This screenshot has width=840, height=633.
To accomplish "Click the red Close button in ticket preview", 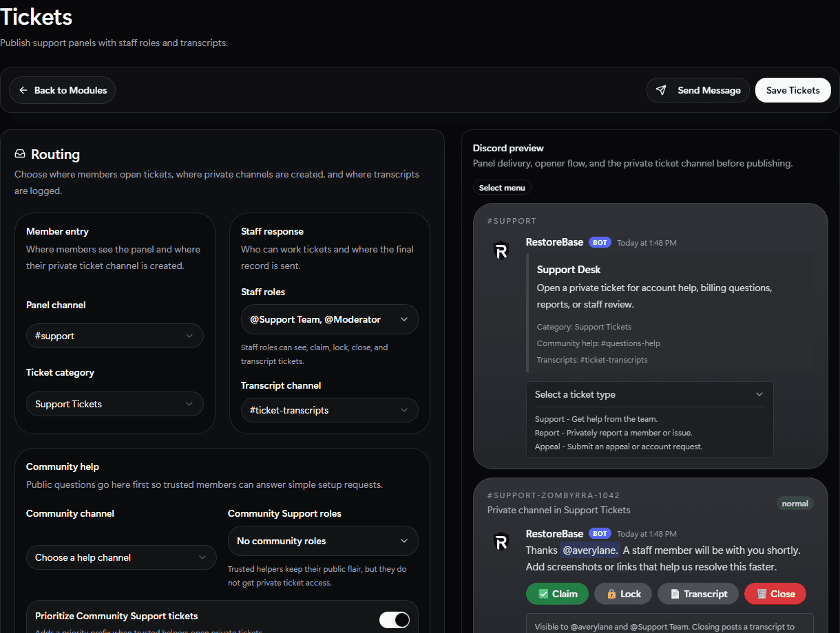I will pos(775,594).
